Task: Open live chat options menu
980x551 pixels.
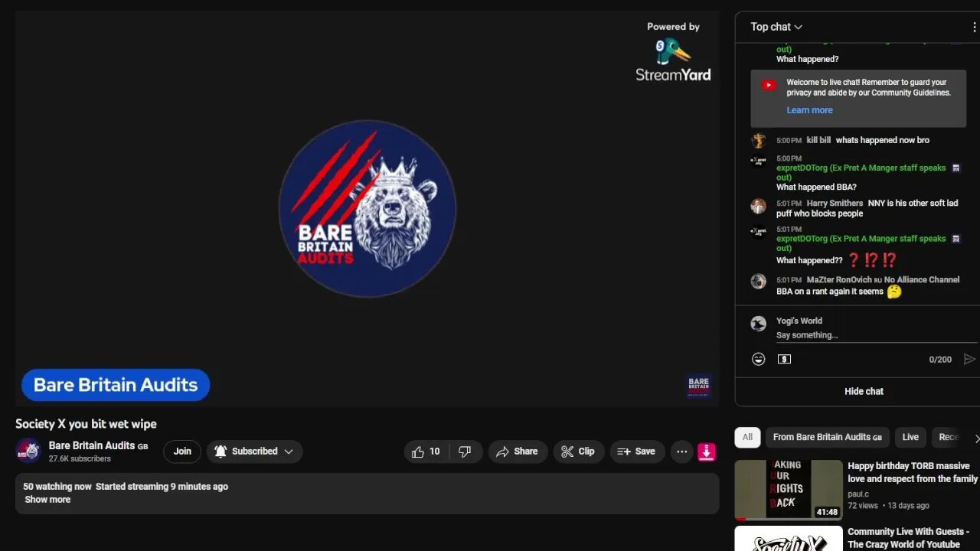Action: [x=974, y=27]
